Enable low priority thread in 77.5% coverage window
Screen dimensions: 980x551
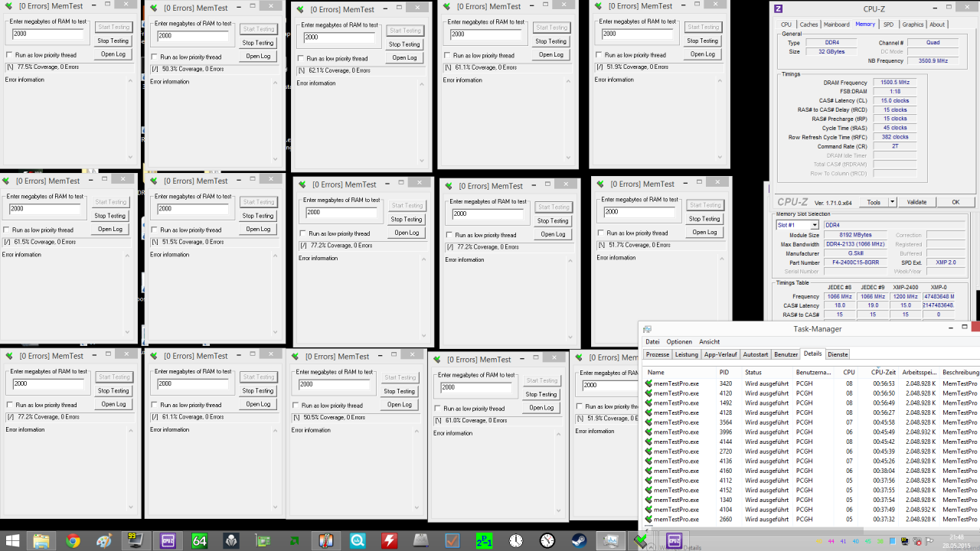[x=9, y=55]
